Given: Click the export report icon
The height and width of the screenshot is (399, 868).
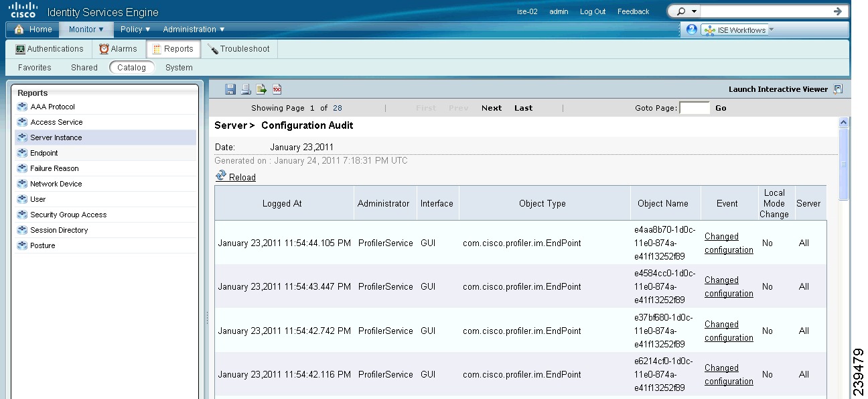Looking at the screenshot, I should [261, 89].
